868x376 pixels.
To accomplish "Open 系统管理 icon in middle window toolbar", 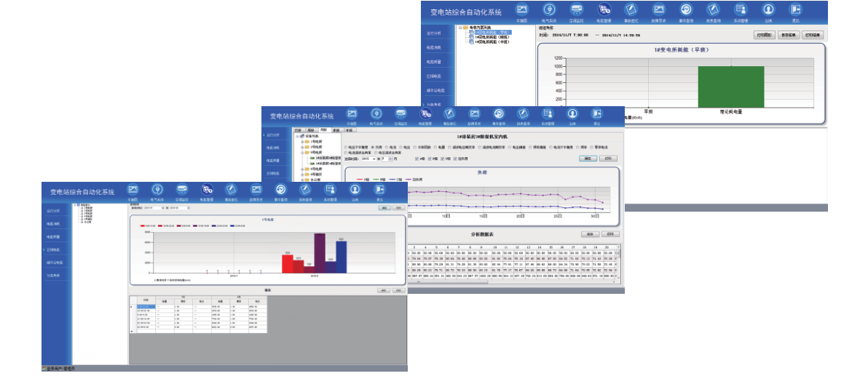I will tap(548, 114).
